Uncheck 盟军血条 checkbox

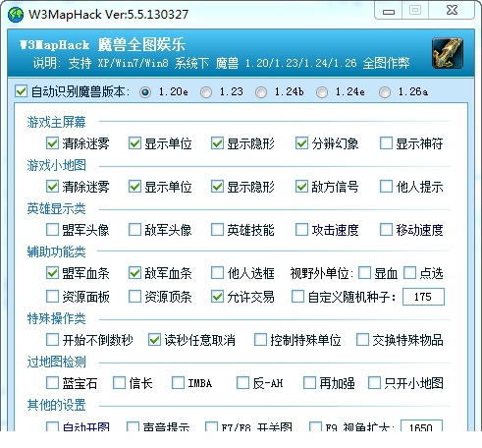coord(52,273)
